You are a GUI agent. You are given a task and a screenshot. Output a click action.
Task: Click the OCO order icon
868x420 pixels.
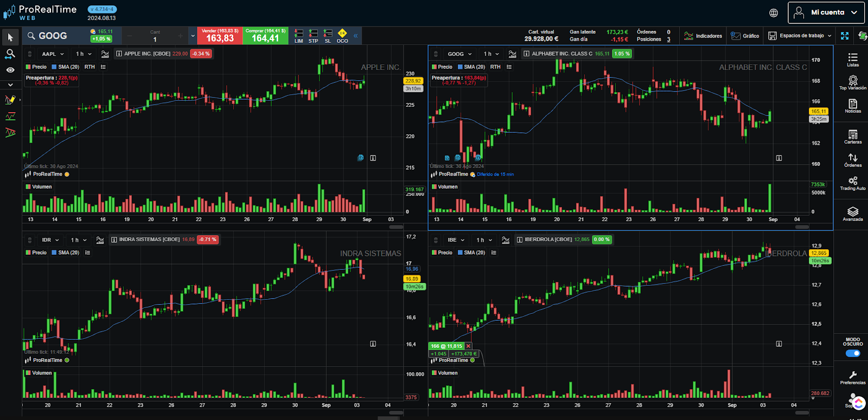click(342, 36)
